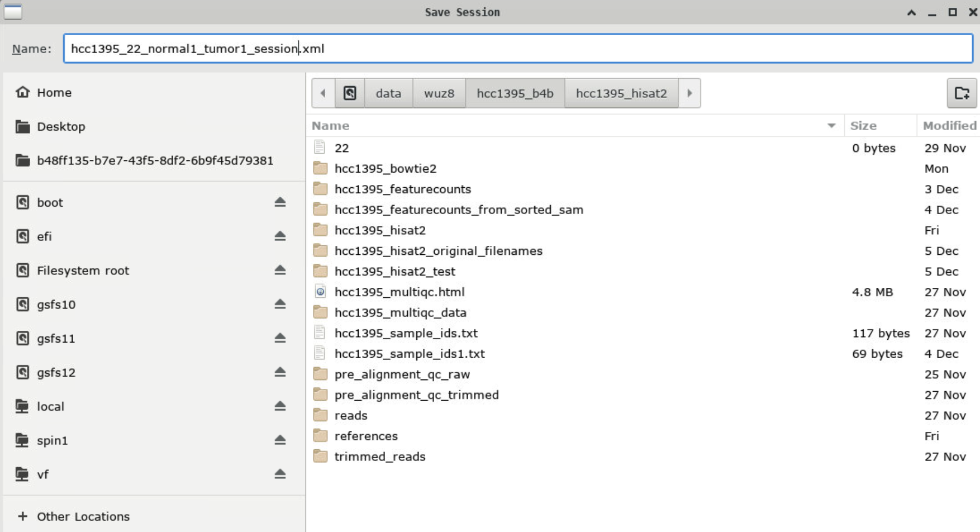Go to wuz8 folder in path bar

pyautogui.click(x=439, y=93)
